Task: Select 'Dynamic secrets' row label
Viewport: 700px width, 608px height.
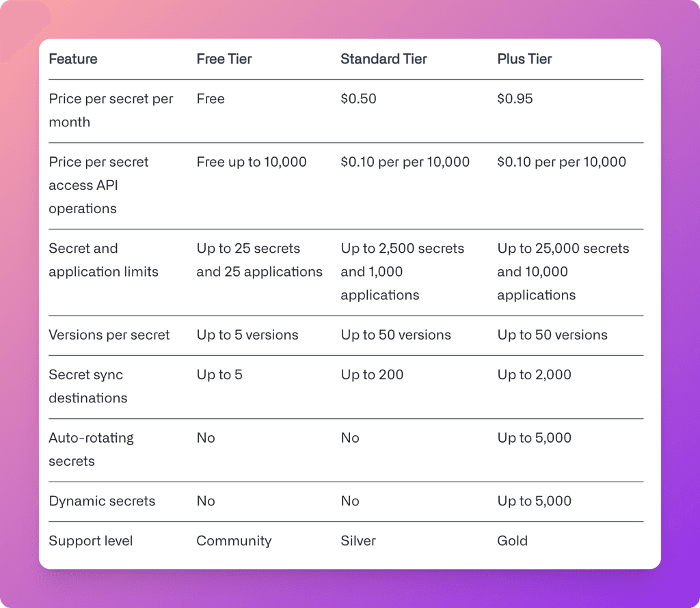Action: click(x=102, y=501)
